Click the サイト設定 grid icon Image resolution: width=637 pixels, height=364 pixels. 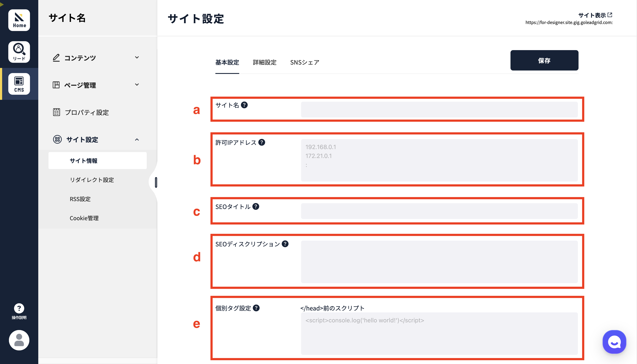tap(57, 139)
